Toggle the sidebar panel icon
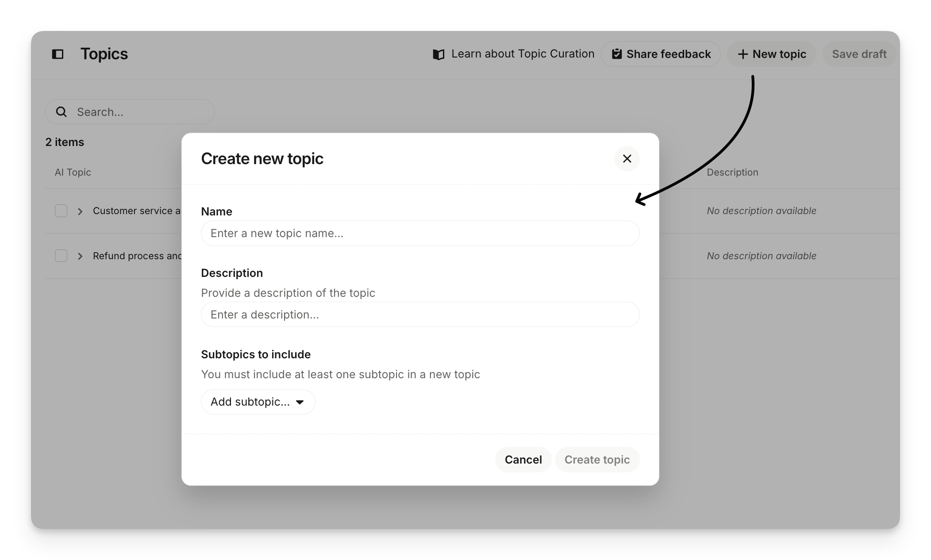This screenshot has width=931, height=560. [58, 54]
